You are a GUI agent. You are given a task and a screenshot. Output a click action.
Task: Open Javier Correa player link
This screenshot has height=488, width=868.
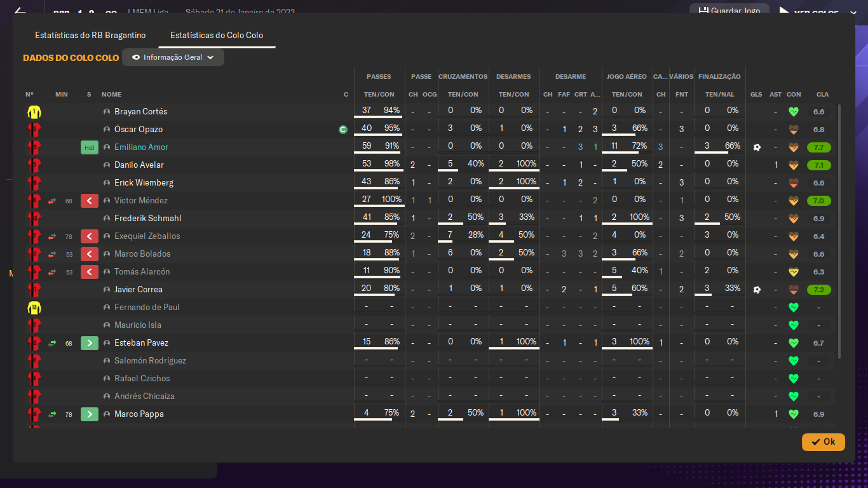tap(139, 290)
